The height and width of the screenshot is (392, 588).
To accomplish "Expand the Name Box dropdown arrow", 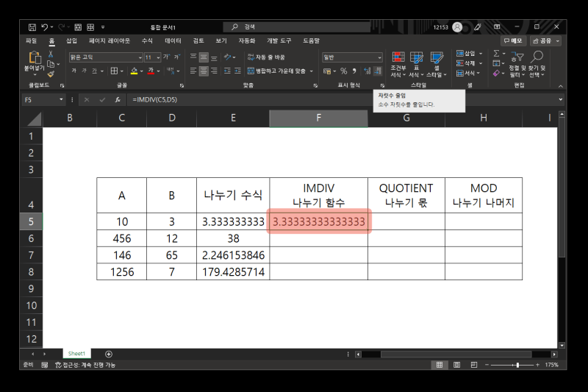I will point(61,99).
